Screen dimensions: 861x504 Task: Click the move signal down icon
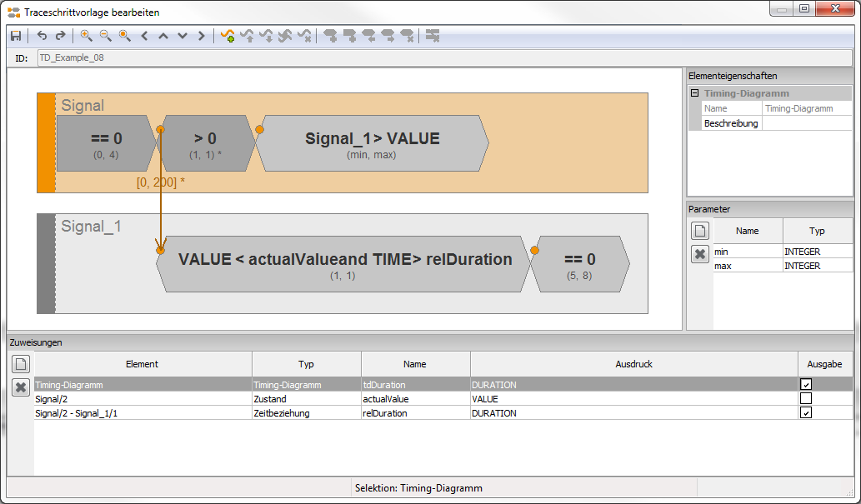(x=267, y=36)
